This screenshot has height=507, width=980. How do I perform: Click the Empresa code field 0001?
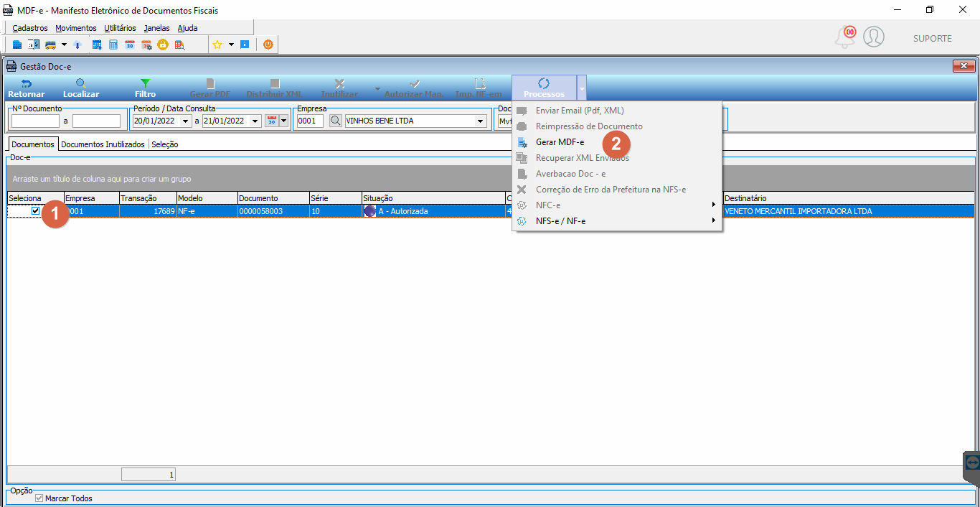[311, 121]
